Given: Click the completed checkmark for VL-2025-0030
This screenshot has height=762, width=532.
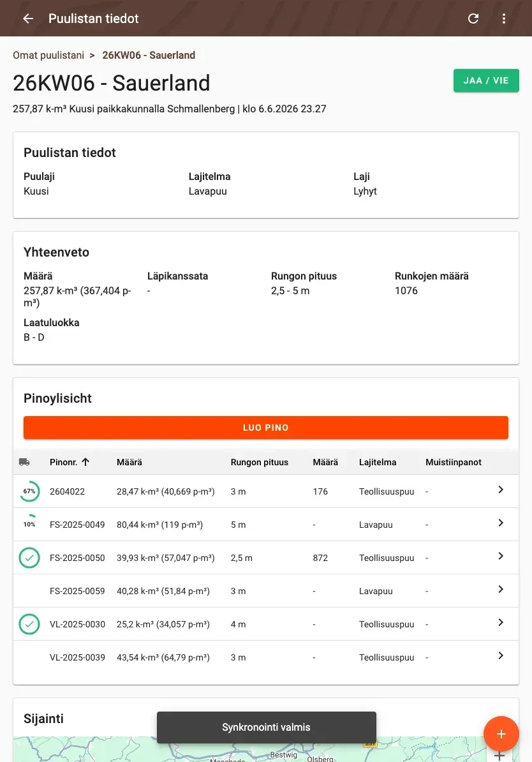Looking at the screenshot, I should click(29, 624).
